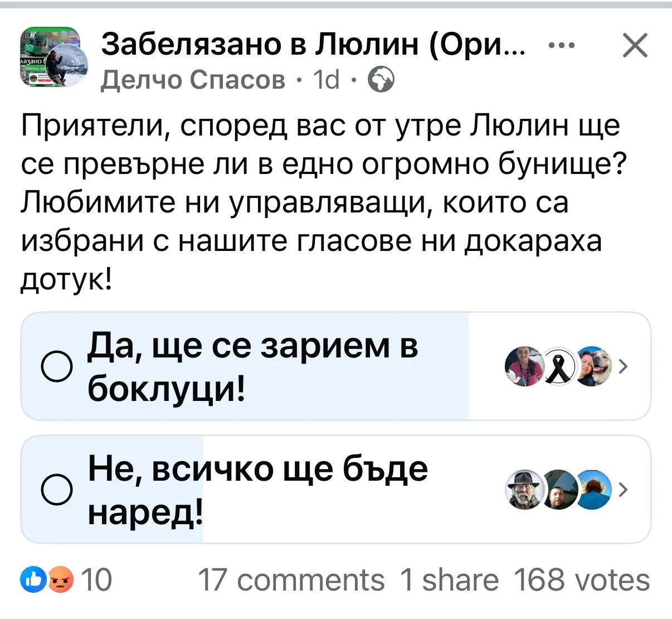Click the public globe privacy icon
Image resolution: width=672 pixels, height=619 pixels.
coord(381,80)
